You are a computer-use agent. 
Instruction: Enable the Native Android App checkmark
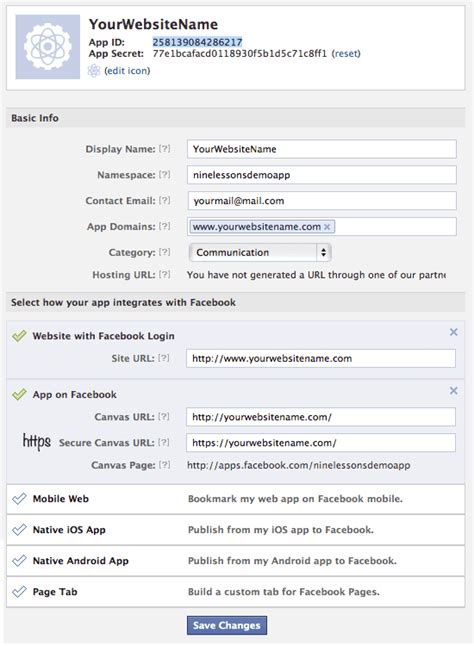point(19,560)
